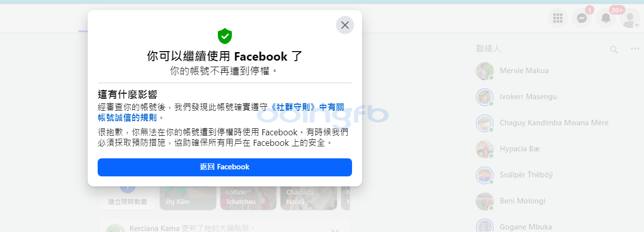Click the 返回 Facebook button
The height and width of the screenshot is (232, 644).
tap(225, 167)
